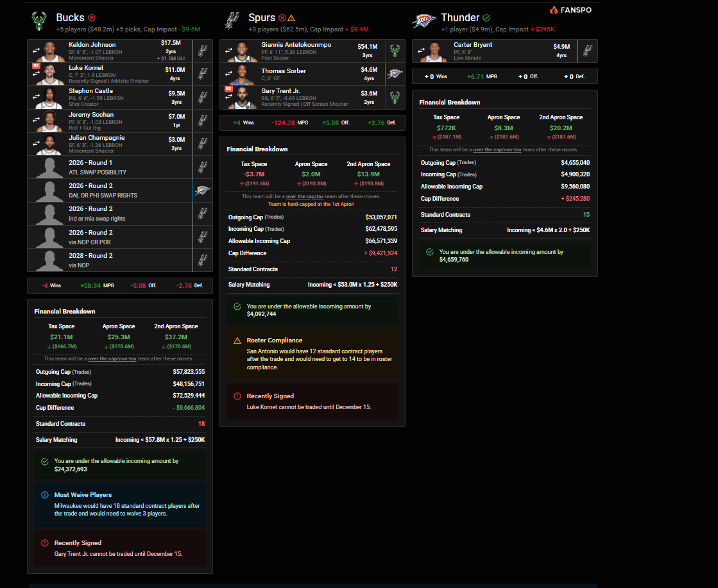Click Bucks 2nd Apron Space $37.2M value
Viewport: 718px width, 588px height.
tap(176, 337)
